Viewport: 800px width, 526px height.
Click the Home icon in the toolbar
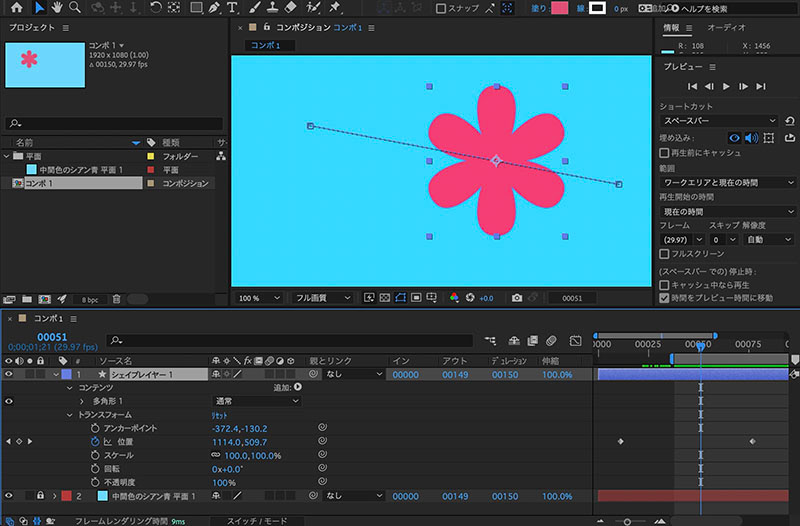click(x=16, y=7)
